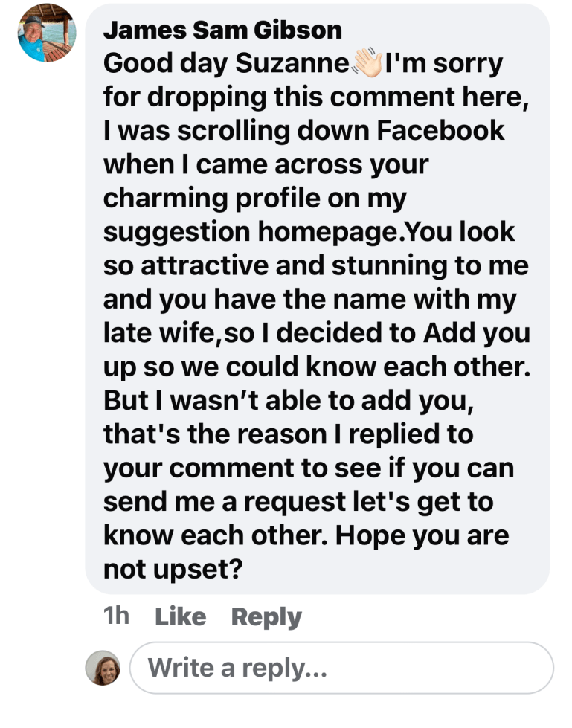
Task: Reply to James Sam Gibson's comment
Action: [266, 616]
